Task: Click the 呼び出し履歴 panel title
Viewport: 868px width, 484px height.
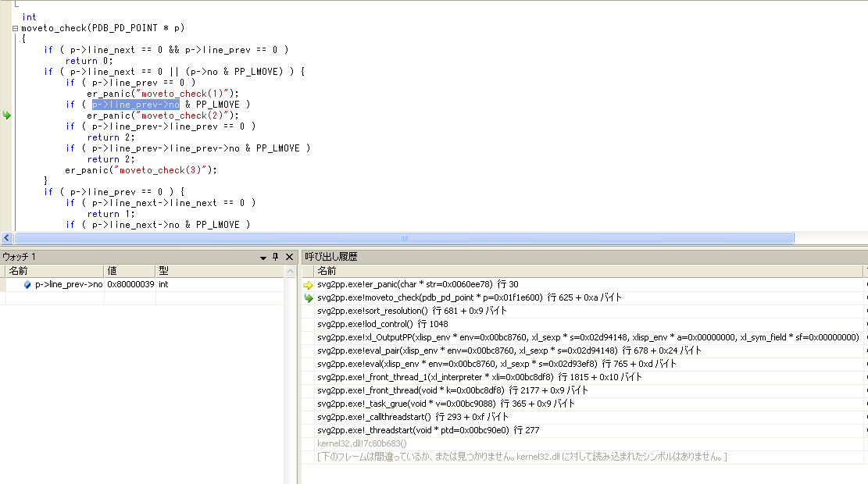Action: [331, 257]
